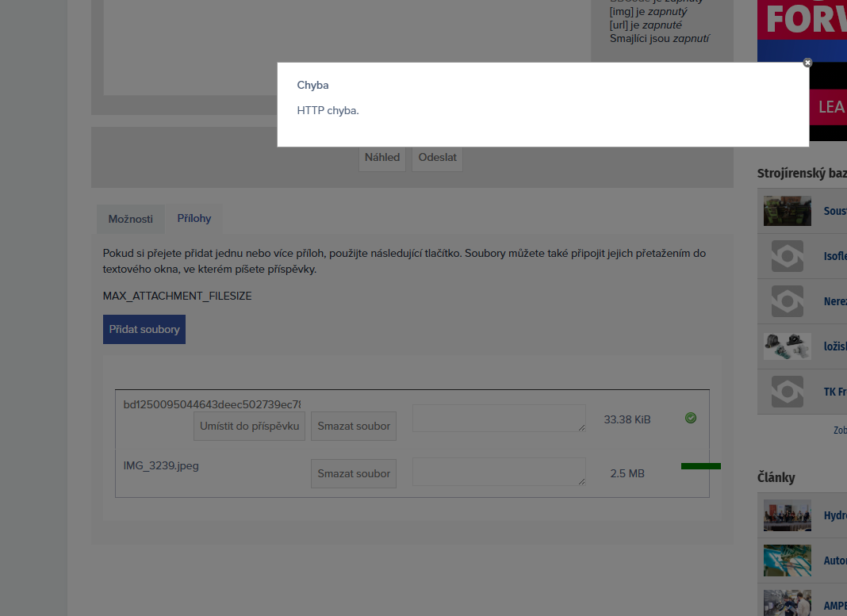The width and height of the screenshot is (847, 616).
Task: Click the Isofle… placeholder logo icon
Action: point(787,256)
